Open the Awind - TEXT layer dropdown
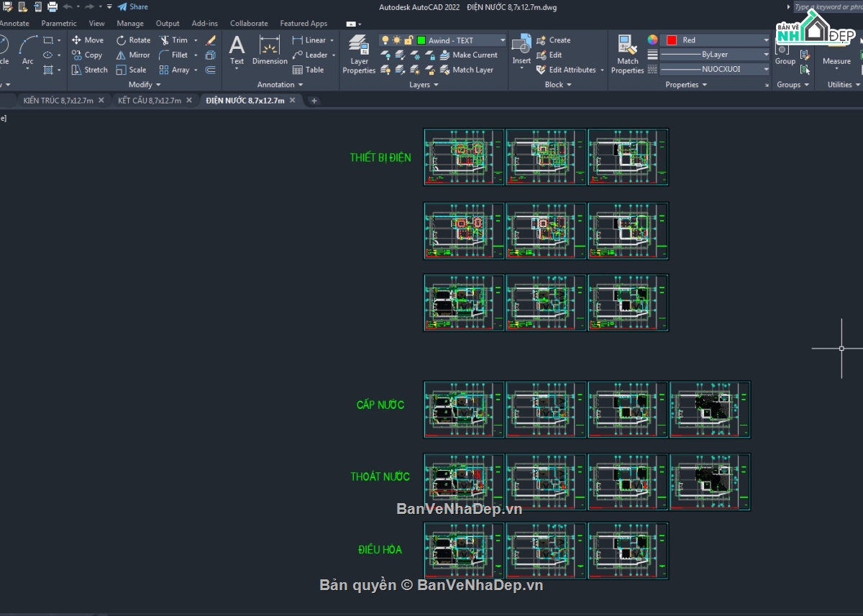This screenshot has width=863, height=616. [x=502, y=40]
